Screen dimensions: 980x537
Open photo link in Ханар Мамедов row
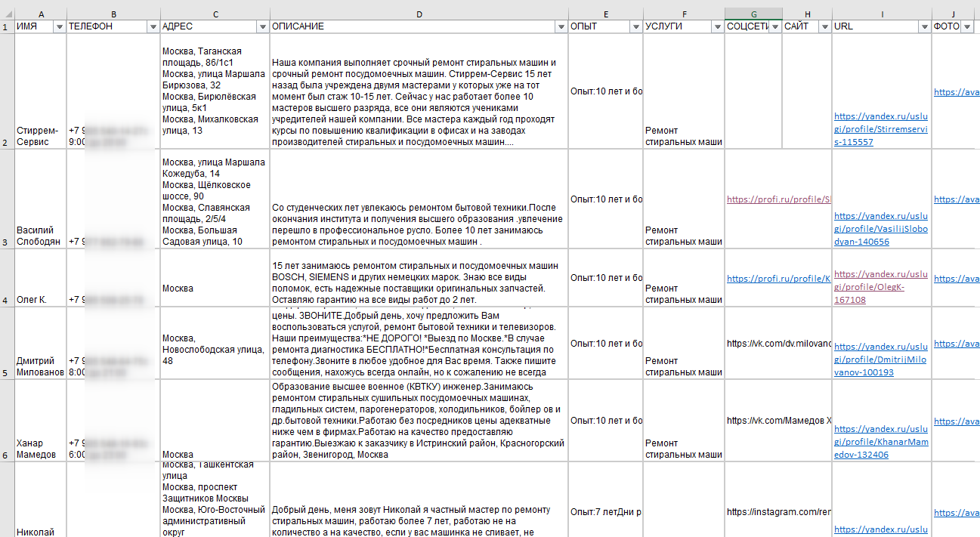[x=957, y=421]
